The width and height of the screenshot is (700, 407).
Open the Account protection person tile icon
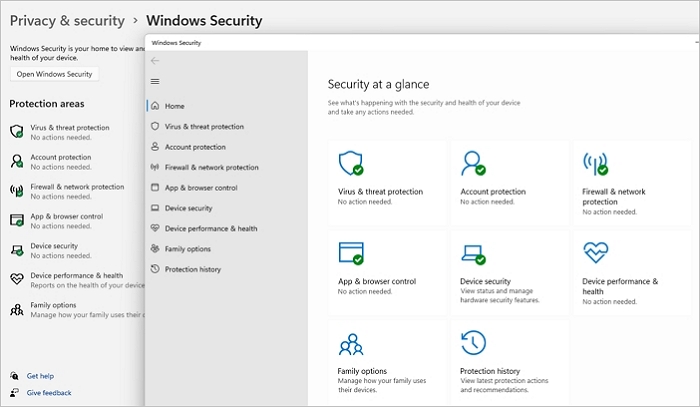coord(472,163)
